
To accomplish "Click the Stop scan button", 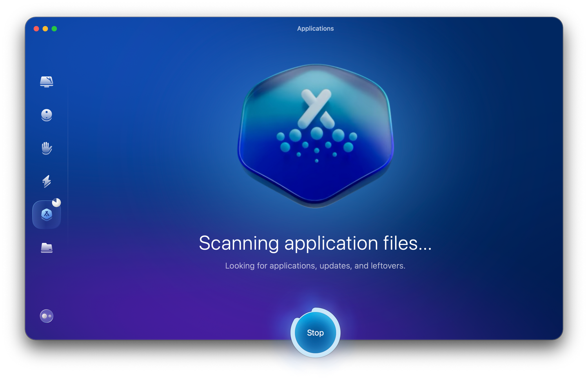I will coord(316,333).
